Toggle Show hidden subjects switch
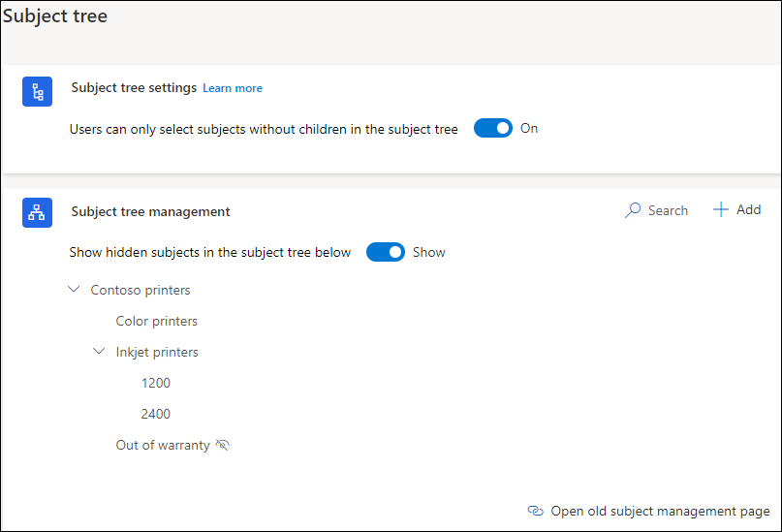The height and width of the screenshot is (532, 782). tap(385, 252)
